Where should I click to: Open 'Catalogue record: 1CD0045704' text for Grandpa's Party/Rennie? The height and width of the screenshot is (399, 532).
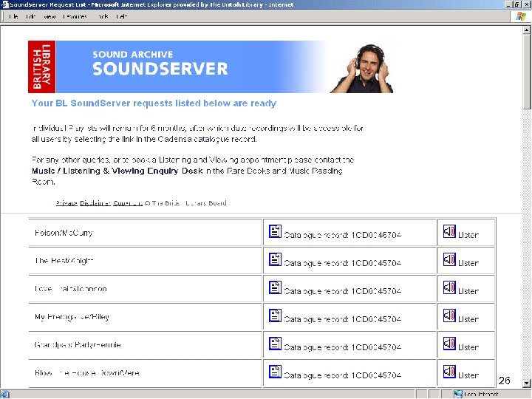tap(343, 347)
